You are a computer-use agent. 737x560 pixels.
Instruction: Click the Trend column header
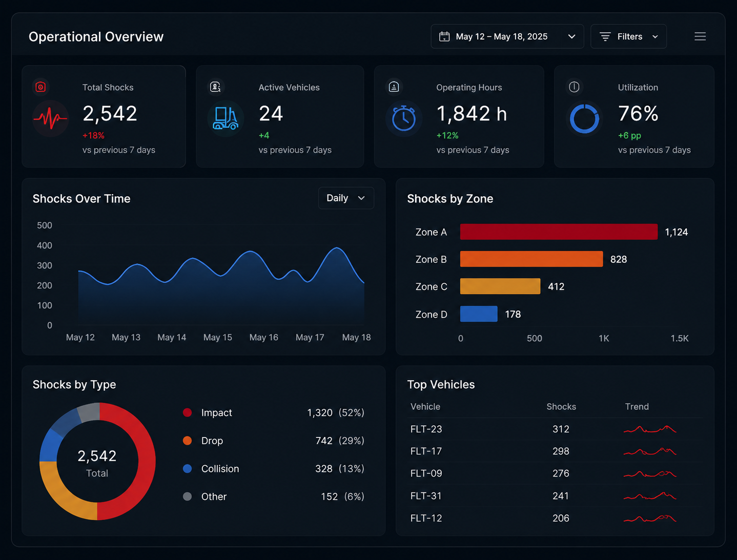(637, 407)
